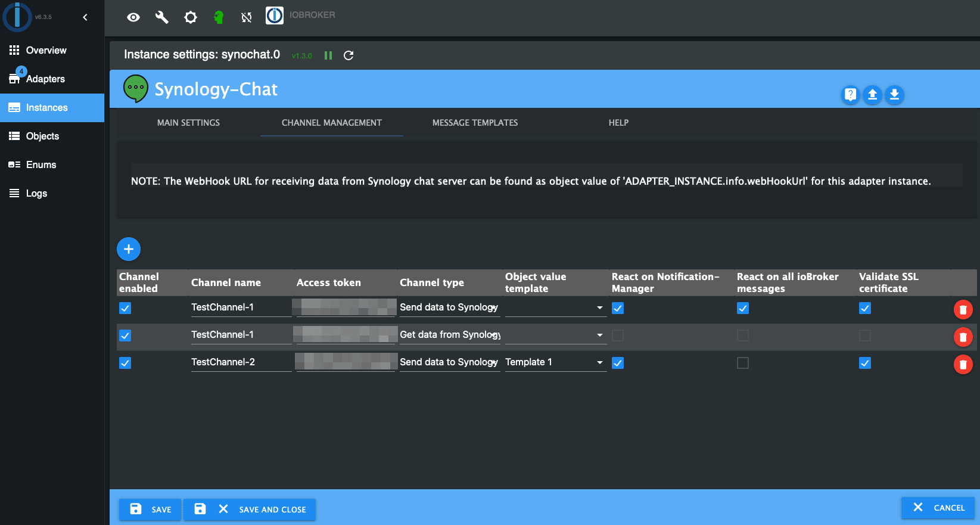This screenshot has height=525, width=980.
Task: Switch to the Message Templates tab
Action: click(x=475, y=123)
